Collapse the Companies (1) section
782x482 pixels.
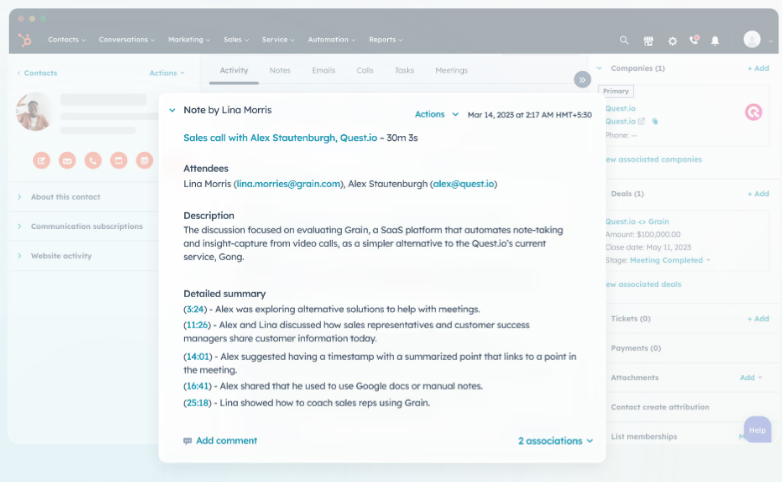599,68
